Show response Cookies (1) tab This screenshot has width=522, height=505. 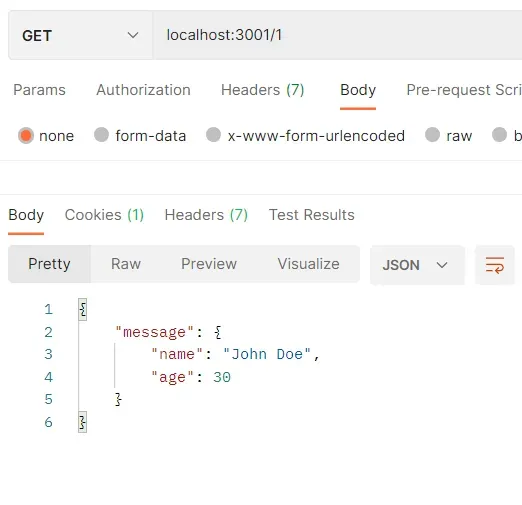(104, 215)
